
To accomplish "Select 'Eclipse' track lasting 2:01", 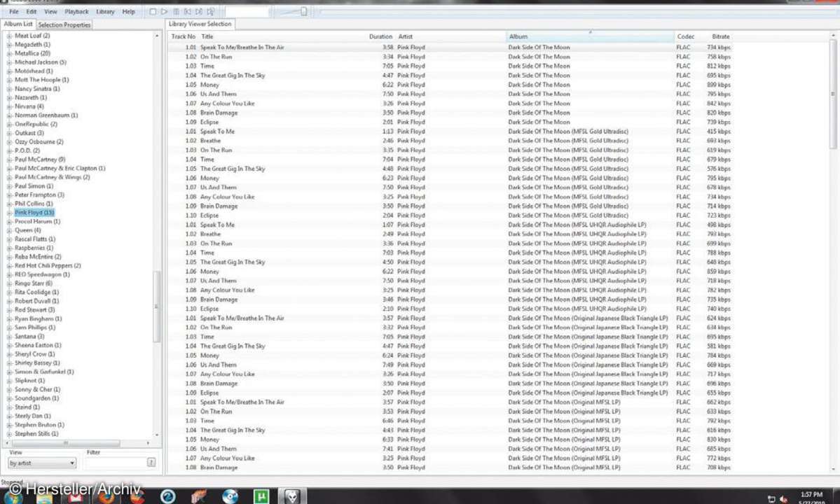I will [450, 122].
